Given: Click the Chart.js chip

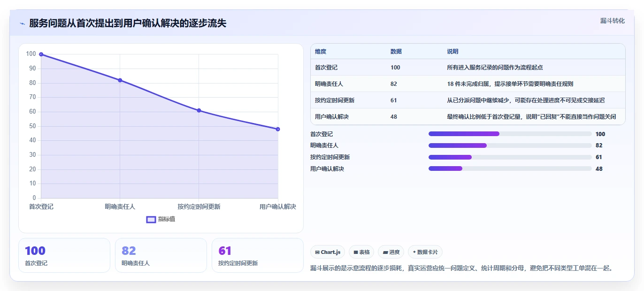Looking at the screenshot, I should 328,252.
